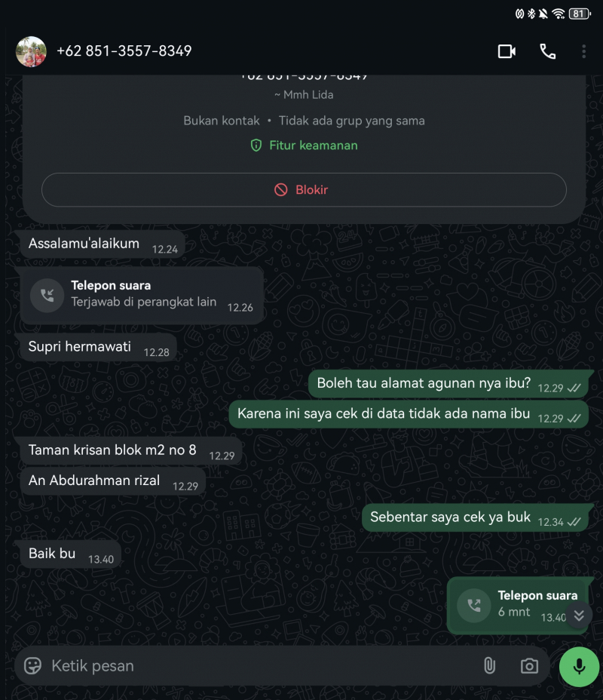Attach a file using the paperclip
Screen dimensions: 603x700
click(x=490, y=666)
